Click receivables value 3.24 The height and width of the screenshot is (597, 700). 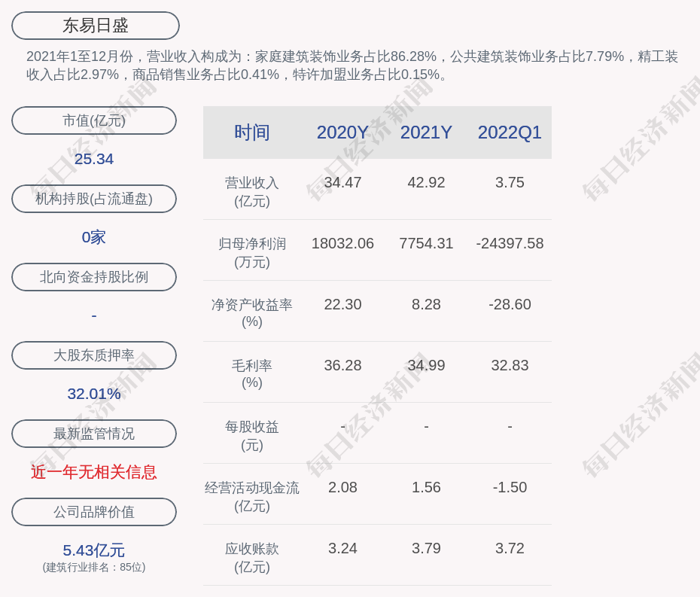[x=342, y=548]
